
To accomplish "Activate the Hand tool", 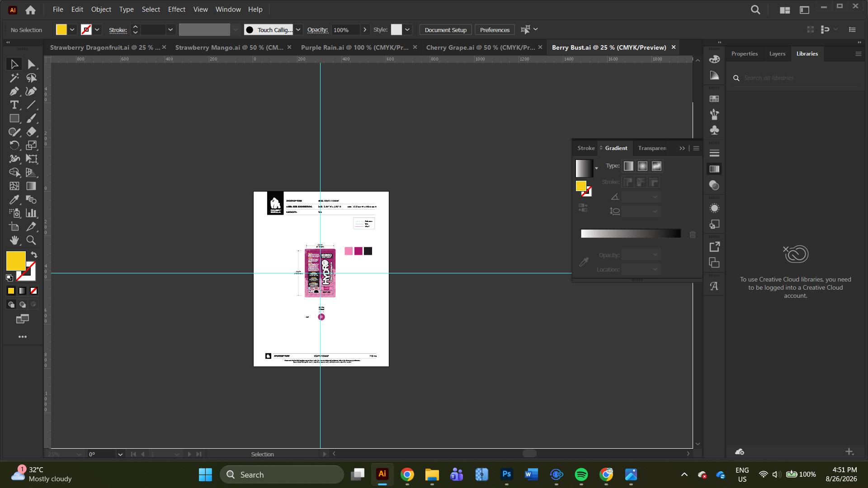I will coord(14,240).
